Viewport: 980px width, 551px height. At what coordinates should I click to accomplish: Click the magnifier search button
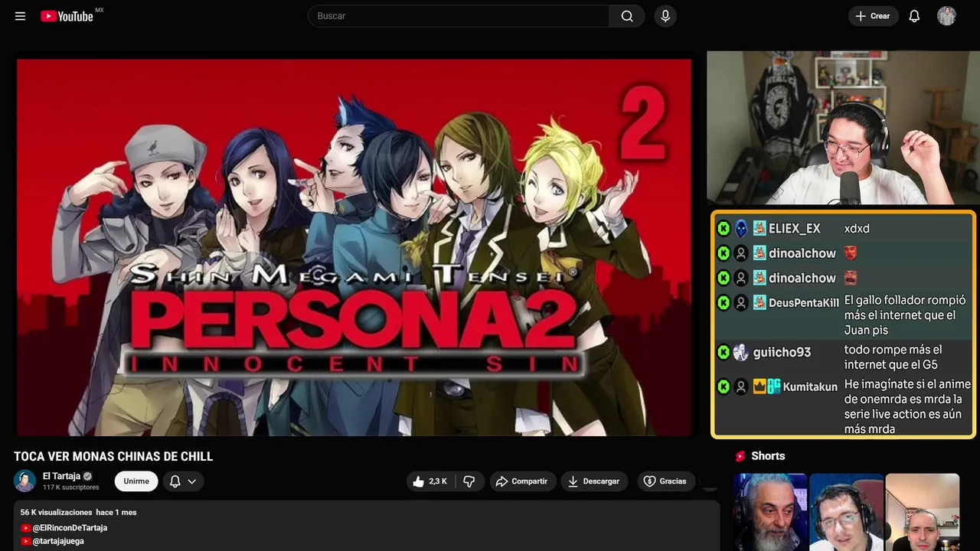coord(627,16)
